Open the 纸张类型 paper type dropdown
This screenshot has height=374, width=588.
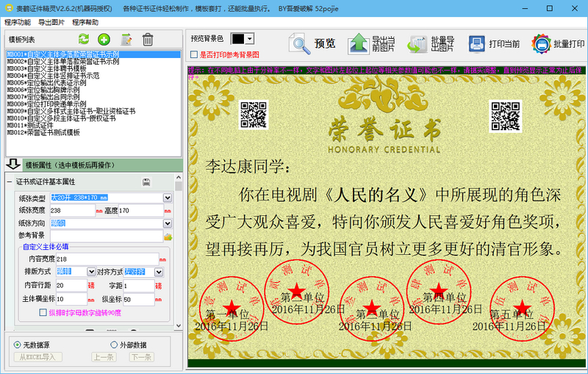(x=167, y=198)
